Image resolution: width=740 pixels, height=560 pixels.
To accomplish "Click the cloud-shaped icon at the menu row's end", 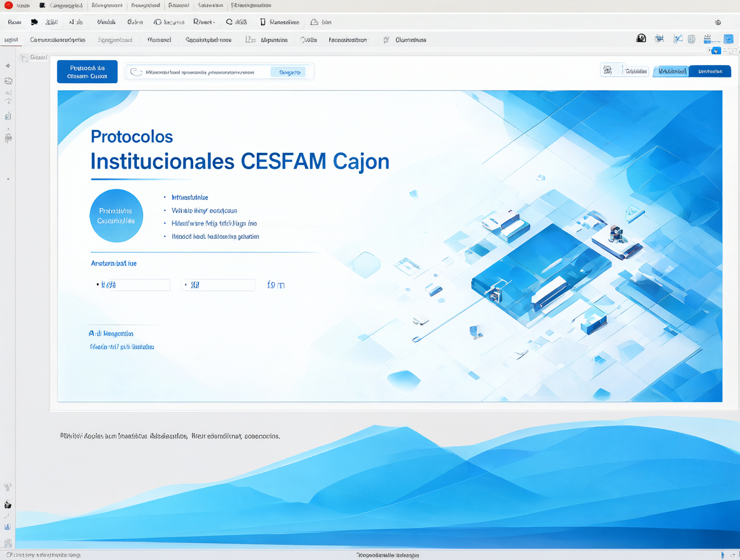I will tap(314, 22).
